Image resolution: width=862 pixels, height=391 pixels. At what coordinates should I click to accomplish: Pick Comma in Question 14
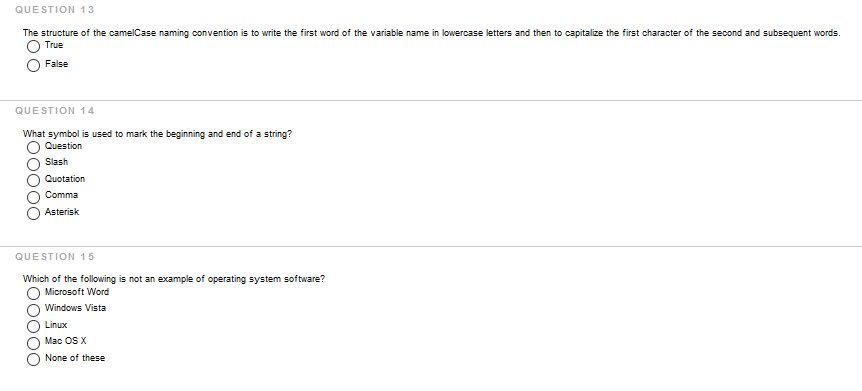[34, 197]
